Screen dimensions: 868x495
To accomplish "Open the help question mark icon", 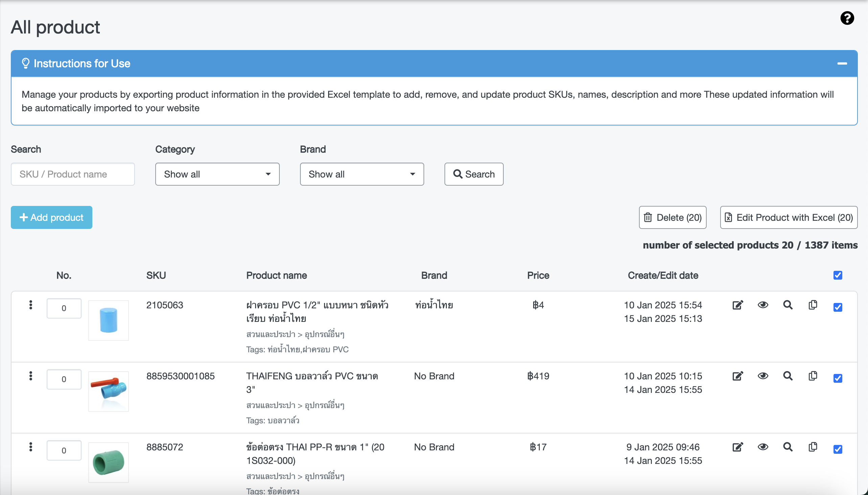I will click(x=847, y=18).
